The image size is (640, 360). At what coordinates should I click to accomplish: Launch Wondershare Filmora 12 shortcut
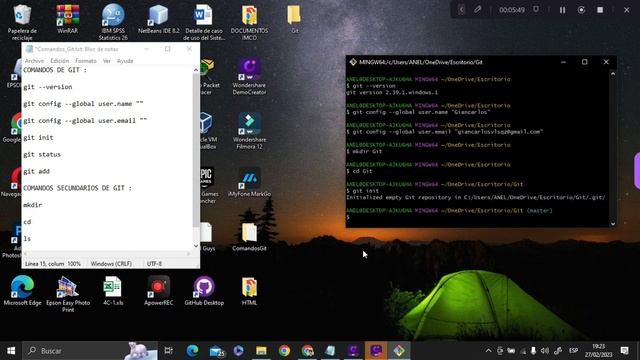click(x=249, y=131)
